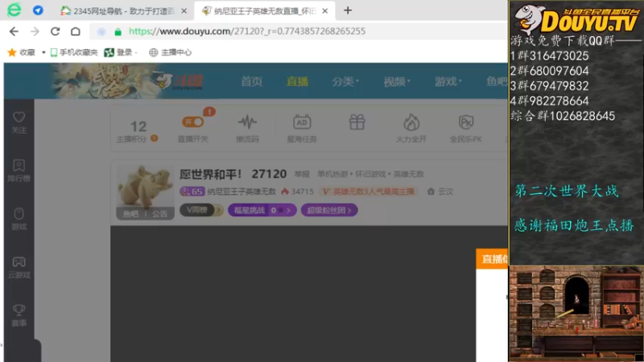
Task: Open a new browser tab with plus
Action: tap(348, 10)
